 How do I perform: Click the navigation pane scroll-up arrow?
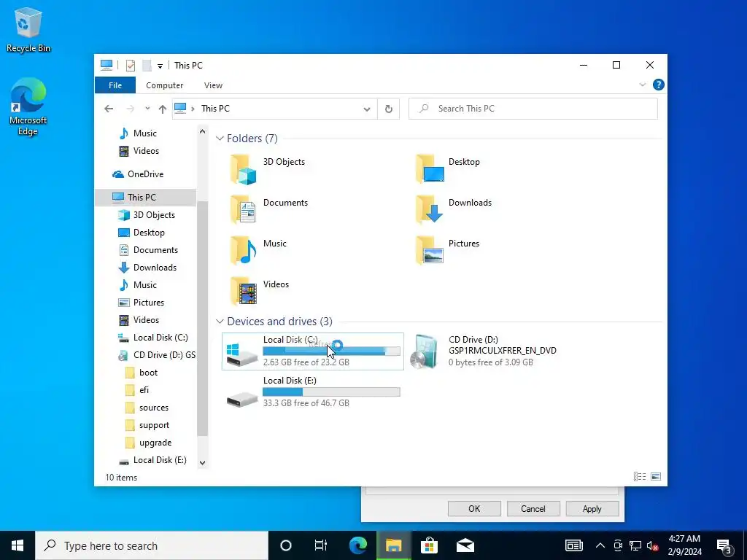click(x=203, y=131)
